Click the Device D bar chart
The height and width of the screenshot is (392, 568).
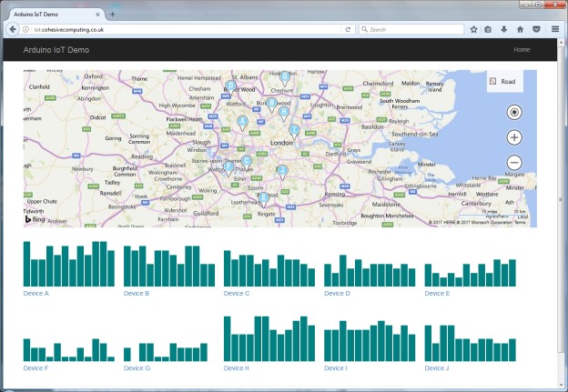click(x=370, y=271)
